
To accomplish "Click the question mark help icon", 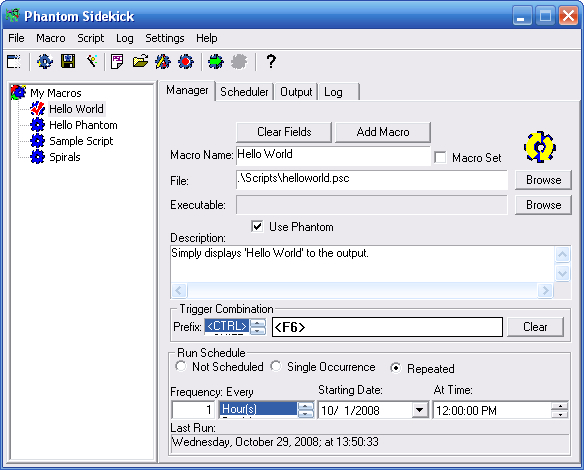I will [x=271, y=61].
